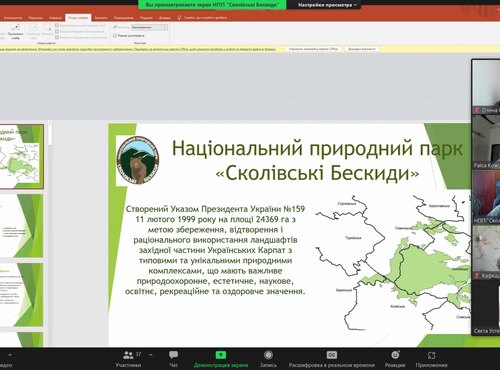Click the park map image on slide
500x370 pixels.
click(393, 262)
